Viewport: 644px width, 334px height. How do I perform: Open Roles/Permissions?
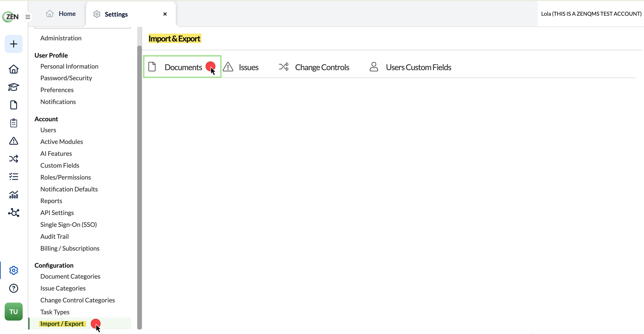tap(65, 177)
